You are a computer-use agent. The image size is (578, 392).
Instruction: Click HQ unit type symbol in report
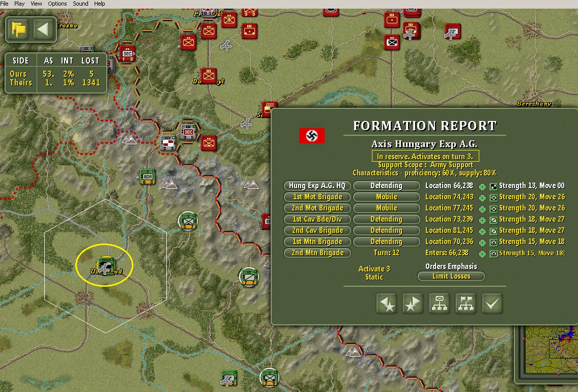pos(494,187)
